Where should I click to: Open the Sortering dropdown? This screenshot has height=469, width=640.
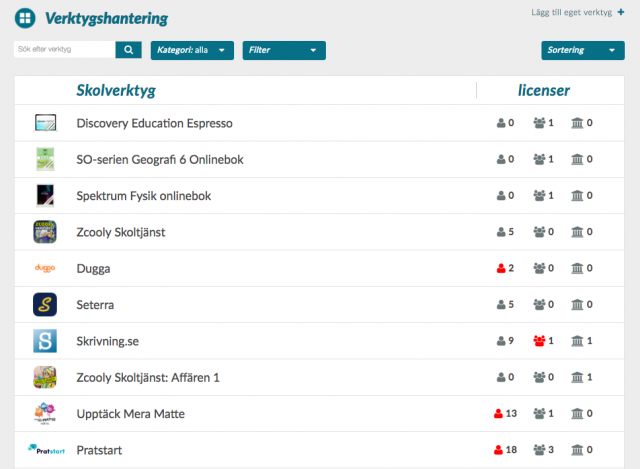(583, 50)
